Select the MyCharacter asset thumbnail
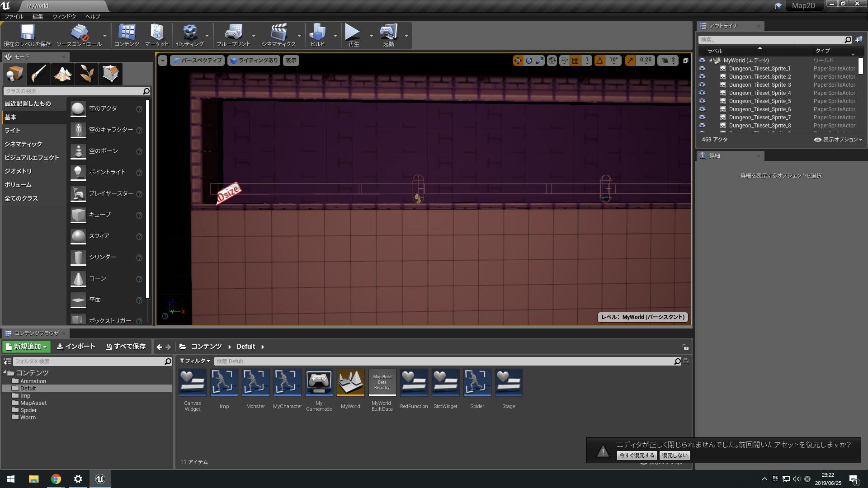The height and width of the screenshot is (488, 868). click(x=287, y=382)
